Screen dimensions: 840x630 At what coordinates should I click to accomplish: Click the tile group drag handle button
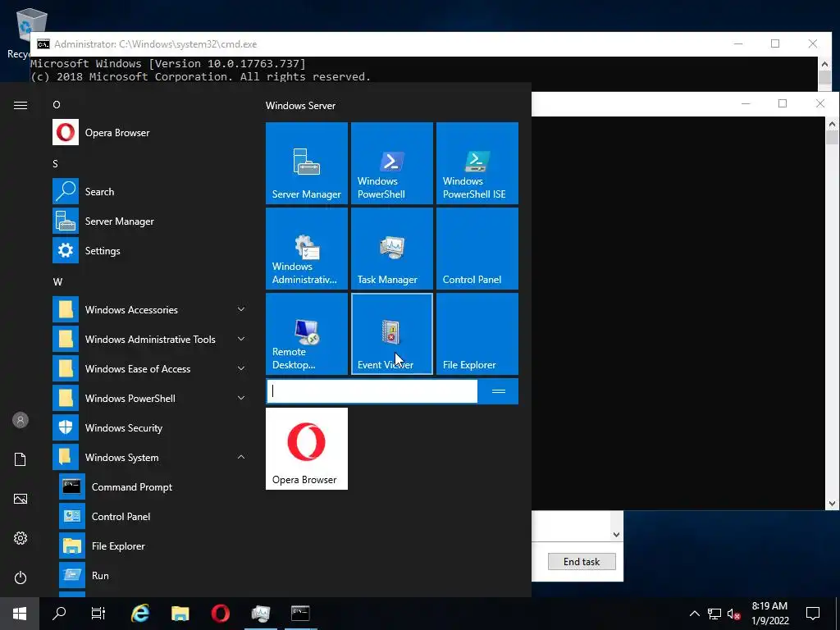click(x=498, y=391)
